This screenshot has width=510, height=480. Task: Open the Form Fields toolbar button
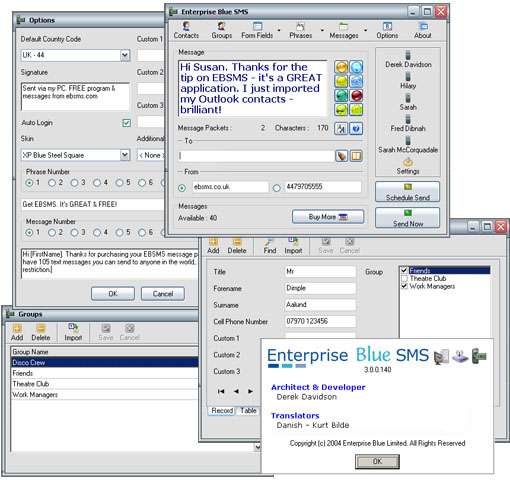tap(257, 30)
